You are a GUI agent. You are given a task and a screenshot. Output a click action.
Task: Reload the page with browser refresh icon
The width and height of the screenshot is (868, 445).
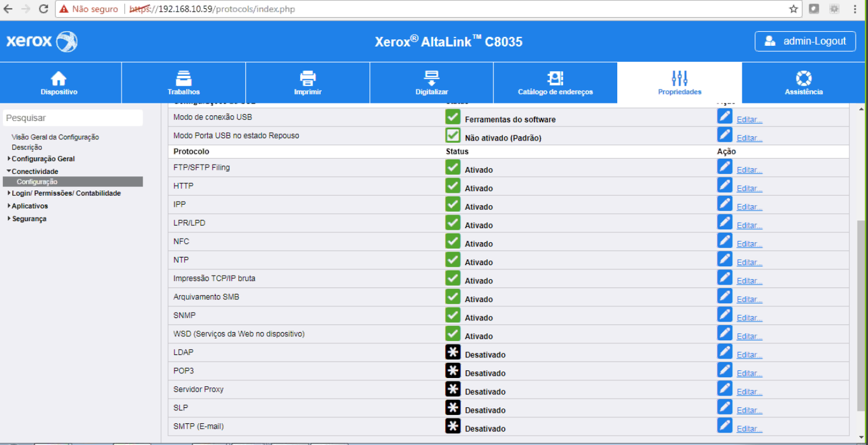pyautogui.click(x=43, y=9)
